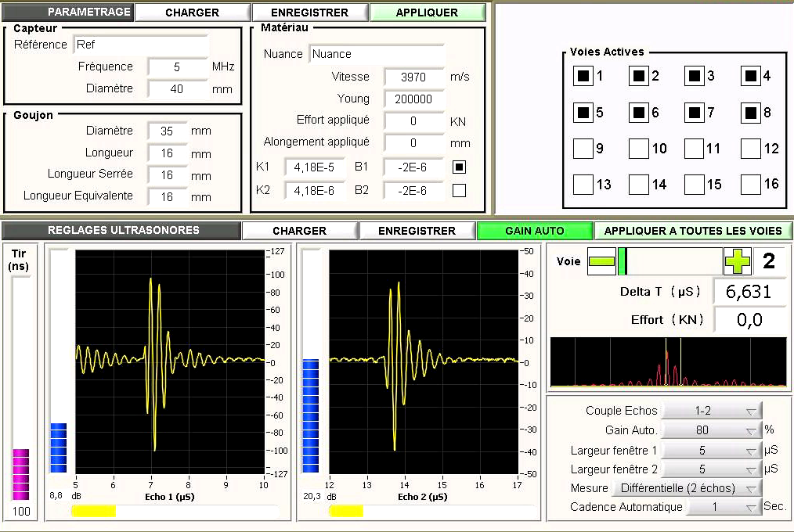The image size is (794, 532).
Task: Click the Echo 1 yellow scrollbar
Action: pos(93,512)
